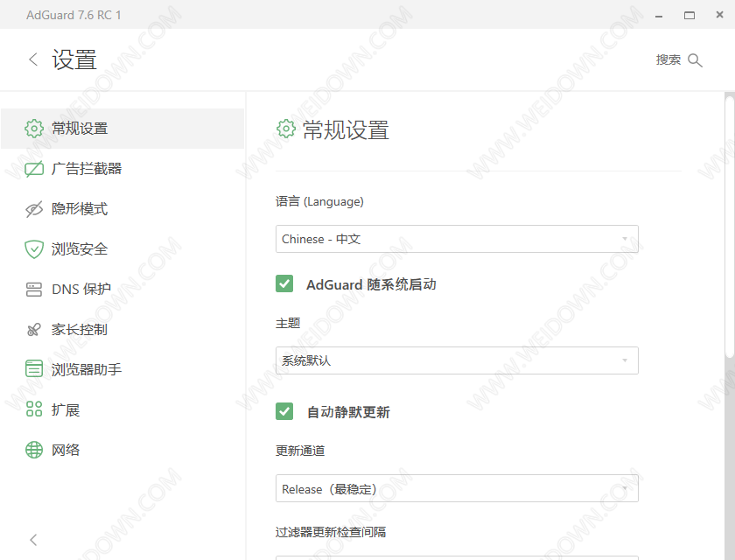Go to 隐形模式 settings
This screenshot has width=735, height=560.
122,209
